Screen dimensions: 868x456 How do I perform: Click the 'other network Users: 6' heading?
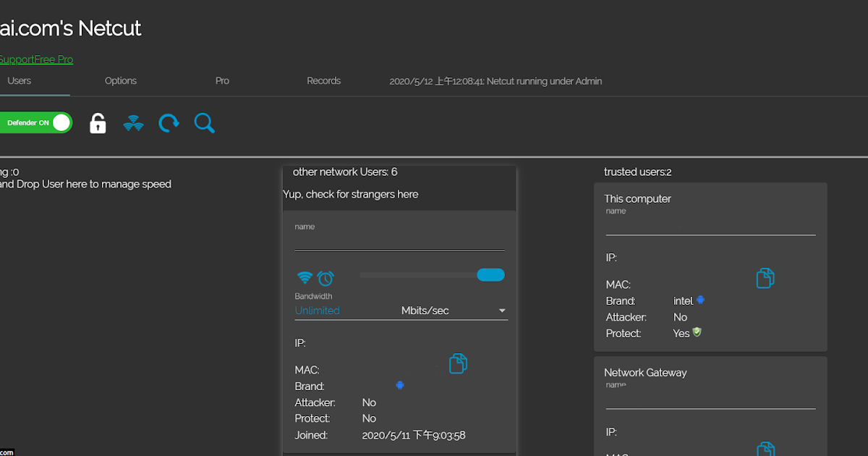coord(345,172)
